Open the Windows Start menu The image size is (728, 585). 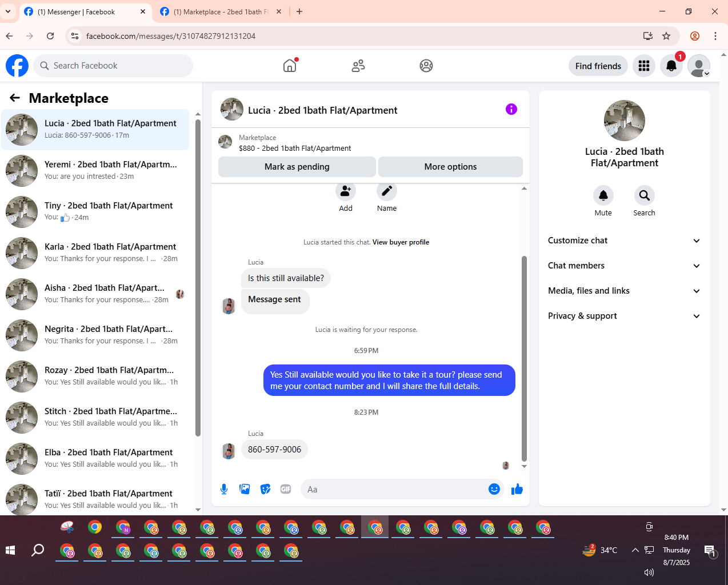point(10,550)
